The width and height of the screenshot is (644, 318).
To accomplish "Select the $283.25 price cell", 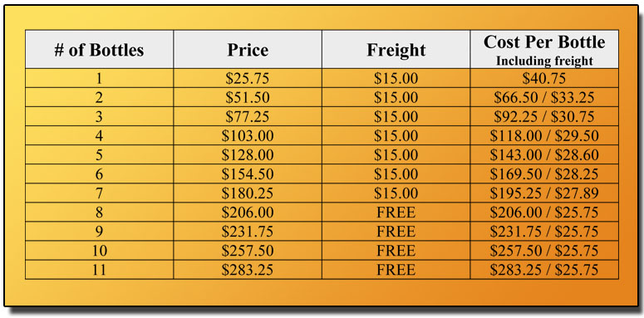I will [248, 270].
